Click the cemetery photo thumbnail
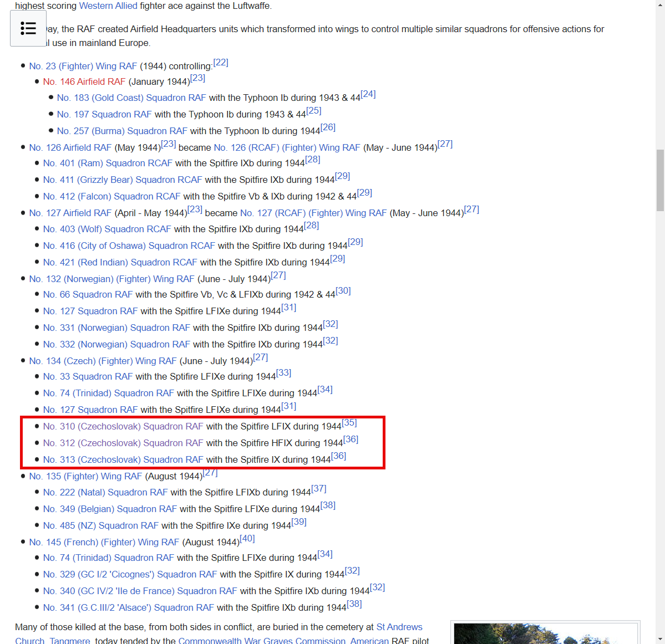Image resolution: width=665 pixels, height=644 pixels. coord(545,633)
